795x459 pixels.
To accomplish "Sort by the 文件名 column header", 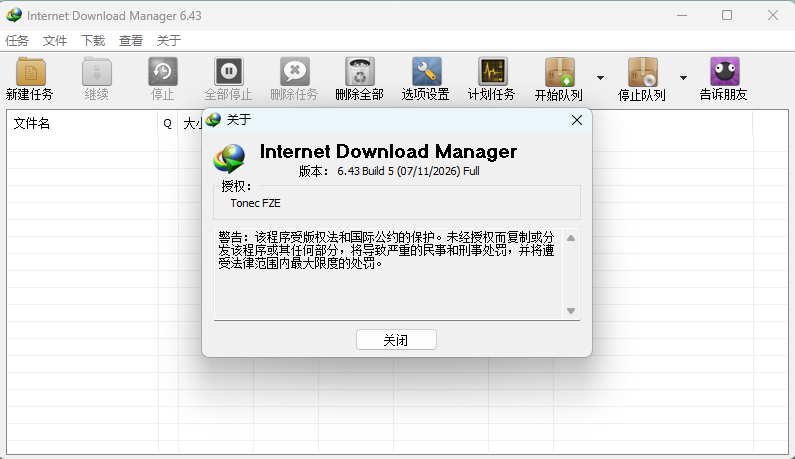I will [82, 123].
